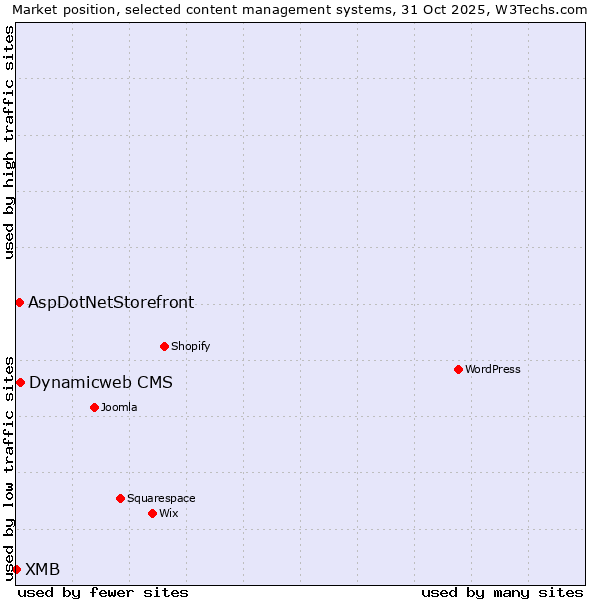The width and height of the screenshot is (600, 600).
Task: Select the Shopify text label
Action: pyautogui.click(x=191, y=346)
